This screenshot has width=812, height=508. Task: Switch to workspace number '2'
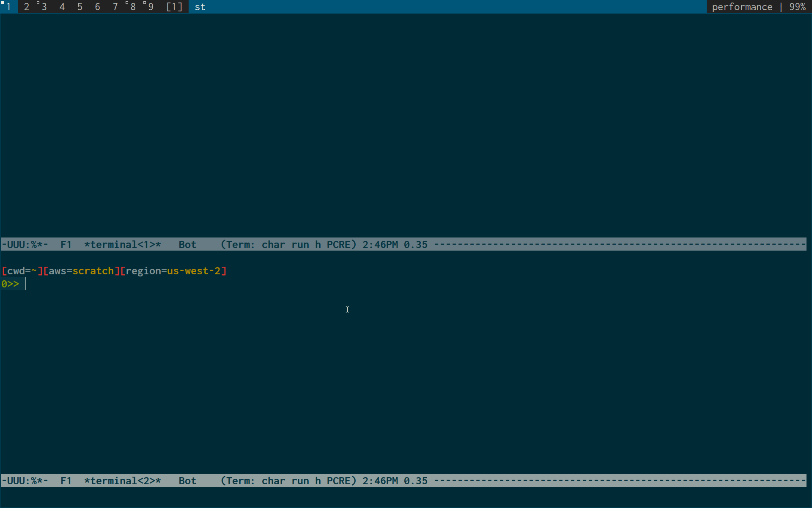(26, 6)
